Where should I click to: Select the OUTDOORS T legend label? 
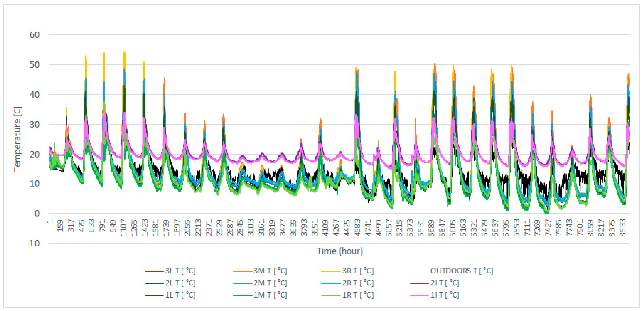(461, 271)
